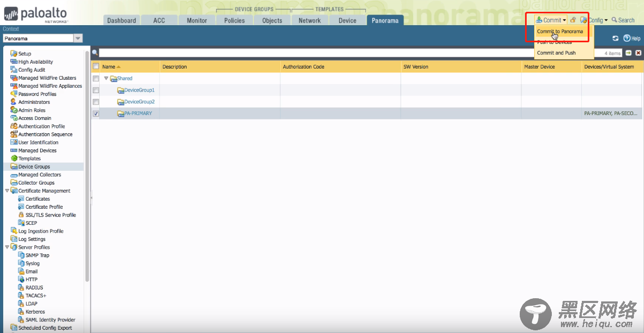Switch to the Network tab
This screenshot has width=644, height=333.
(310, 20)
